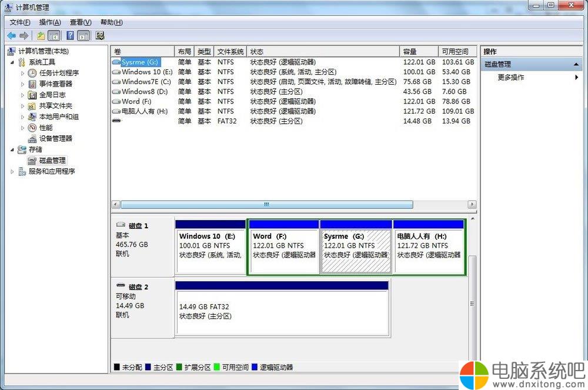Sort by the 卷 column header

pyautogui.click(x=142, y=52)
